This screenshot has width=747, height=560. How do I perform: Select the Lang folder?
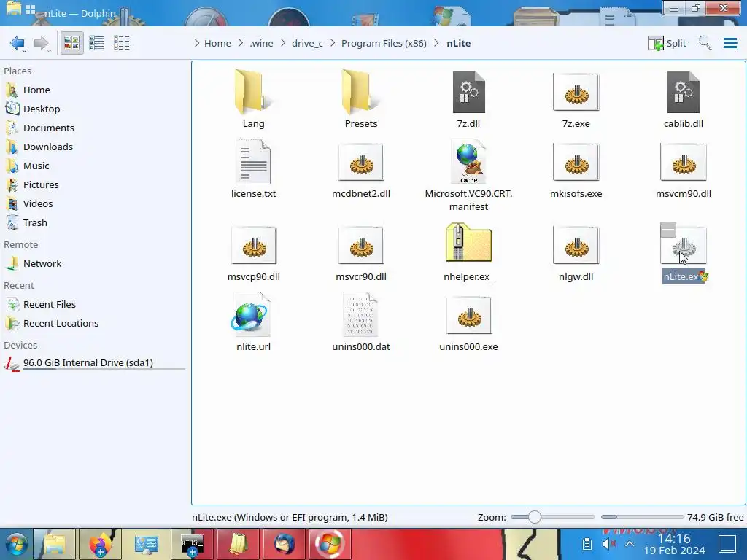pyautogui.click(x=253, y=98)
